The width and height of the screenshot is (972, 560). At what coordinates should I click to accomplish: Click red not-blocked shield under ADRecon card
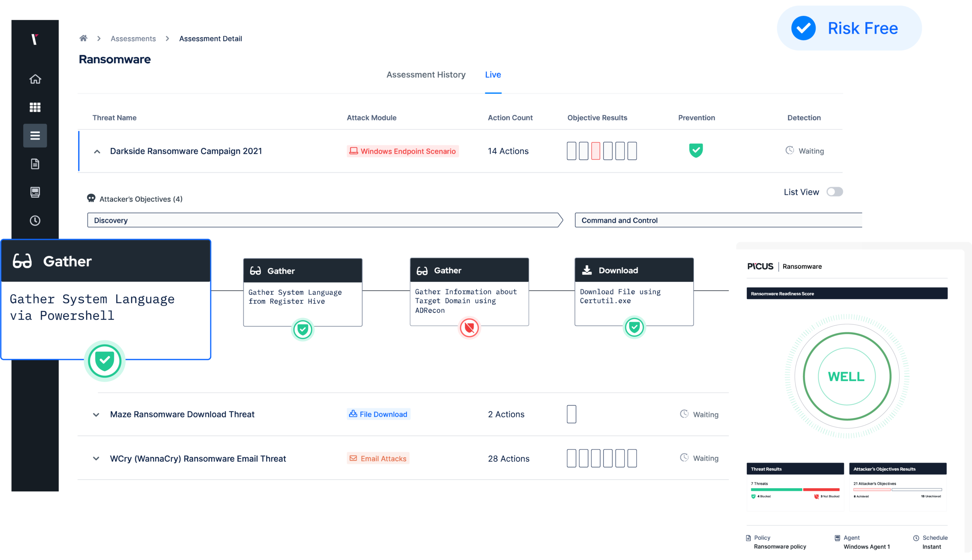469,328
